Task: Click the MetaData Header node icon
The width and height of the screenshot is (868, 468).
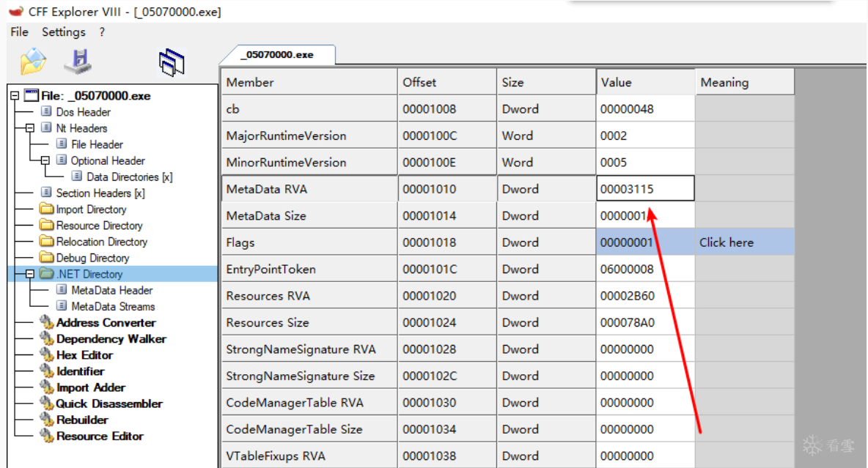Action: (62, 290)
